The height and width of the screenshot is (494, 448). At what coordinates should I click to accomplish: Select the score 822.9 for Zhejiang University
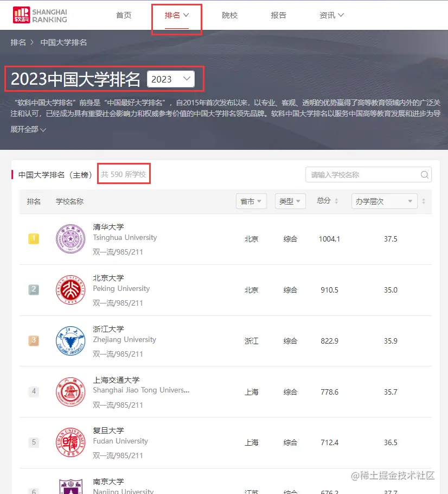329,341
